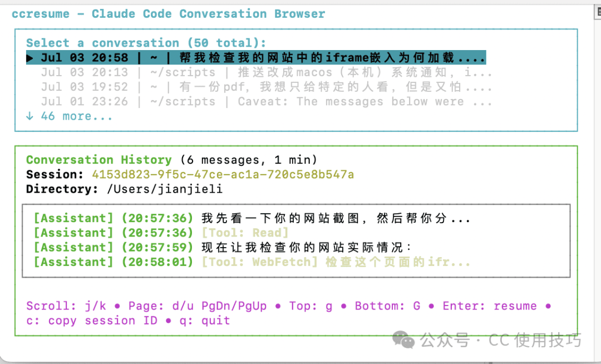Select the Jul 03 19:52 pdf conversation
This screenshot has height=364, width=601.
tap(266, 87)
